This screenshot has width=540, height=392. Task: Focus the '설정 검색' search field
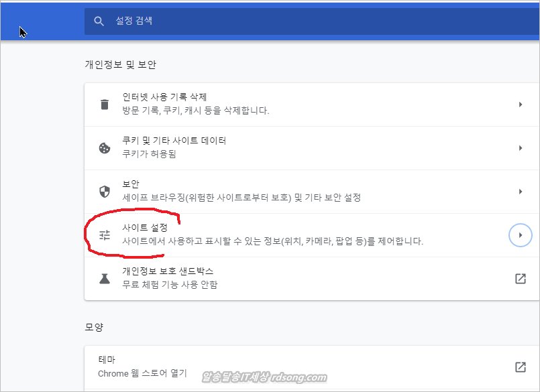(268, 21)
